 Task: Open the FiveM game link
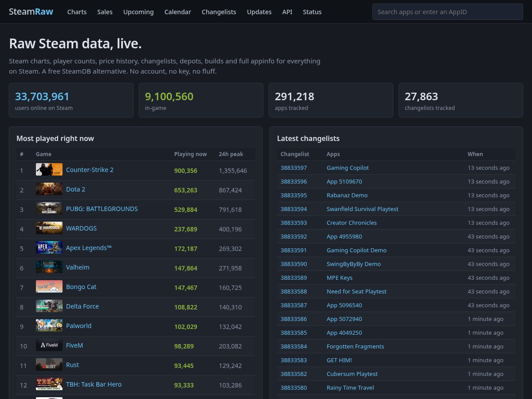74,345
